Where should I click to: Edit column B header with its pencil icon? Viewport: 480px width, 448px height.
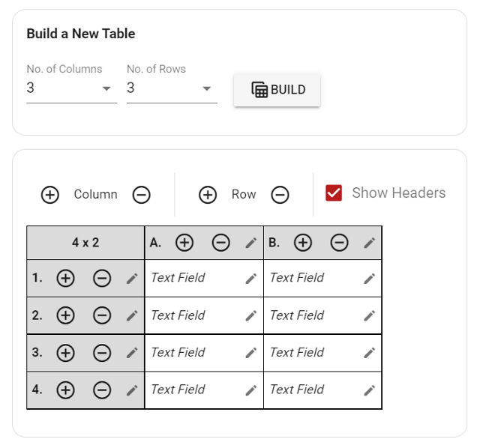[370, 243]
